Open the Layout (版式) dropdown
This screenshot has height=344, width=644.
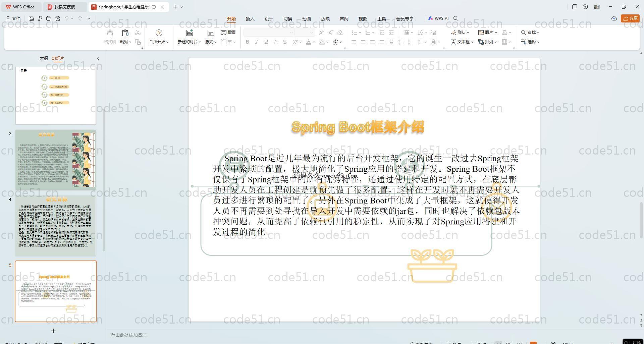click(211, 42)
